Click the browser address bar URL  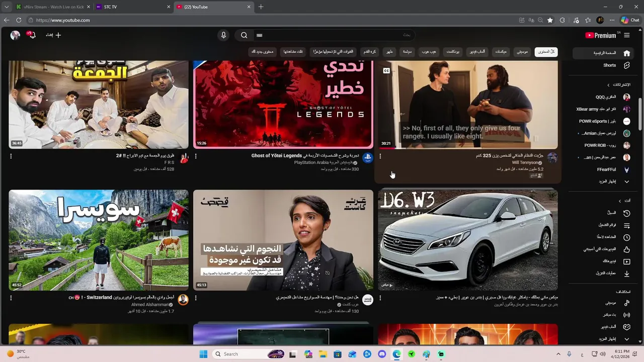click(63, 20)
